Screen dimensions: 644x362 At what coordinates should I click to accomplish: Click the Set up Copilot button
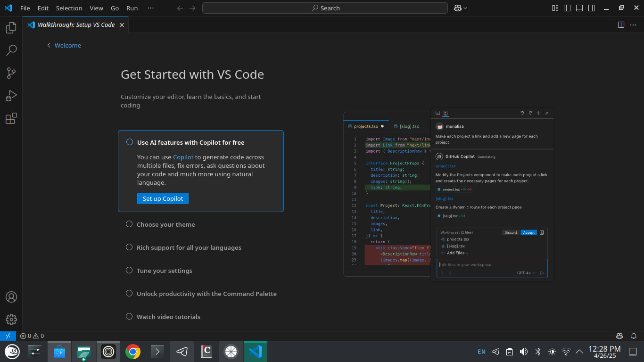163,198
